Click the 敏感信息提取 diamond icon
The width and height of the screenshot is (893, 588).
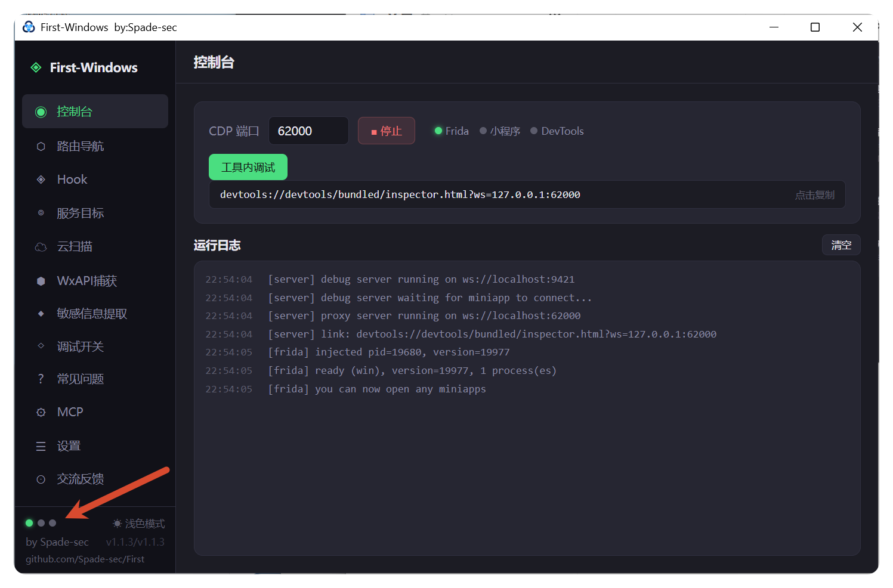[x=41, y=314]
